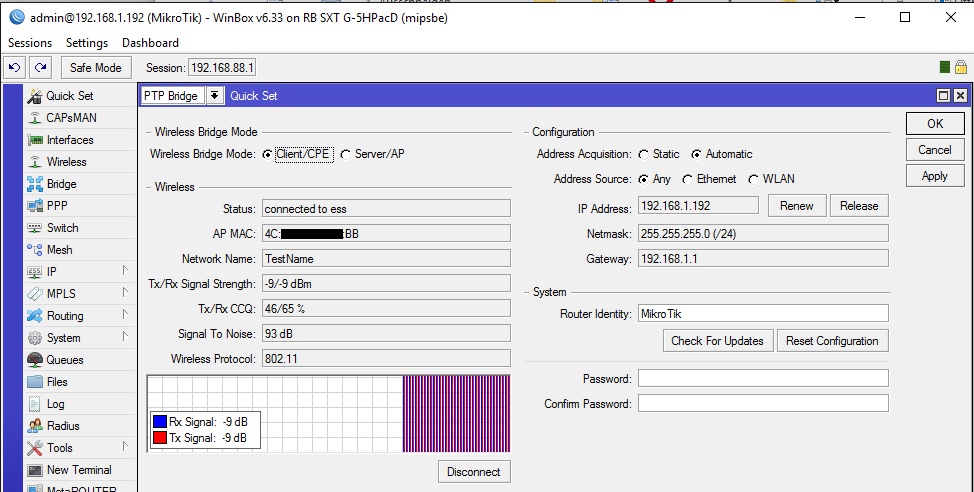974x492 pixels.
Task: Expand the Tools submenu arrow
Action: point(125,446)
